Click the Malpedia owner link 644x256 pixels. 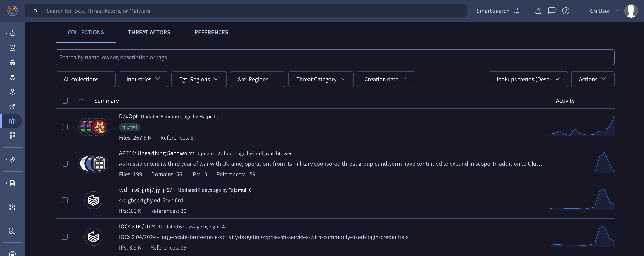tap(209, 117)
